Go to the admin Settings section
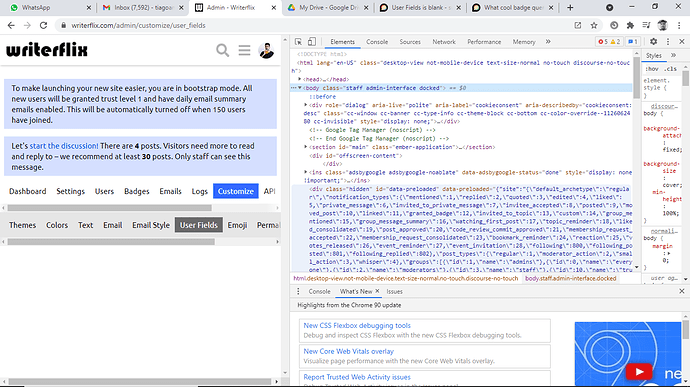Viewport: 690px width, 387px height. coord(70,191)
